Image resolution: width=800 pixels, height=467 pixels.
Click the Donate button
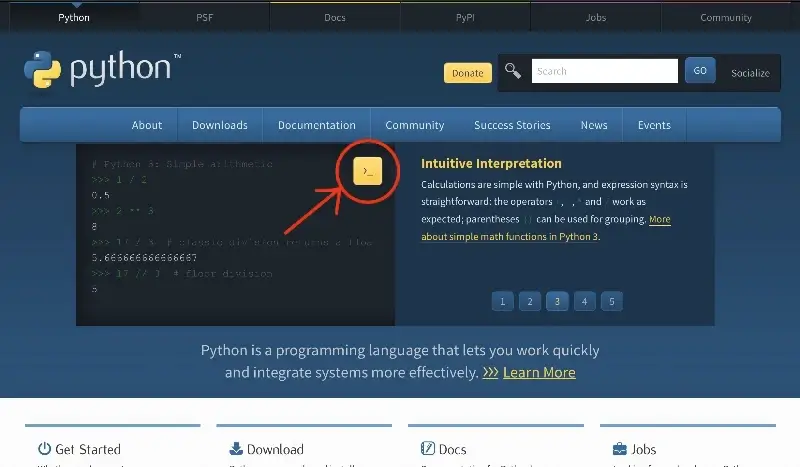[468, 73]
